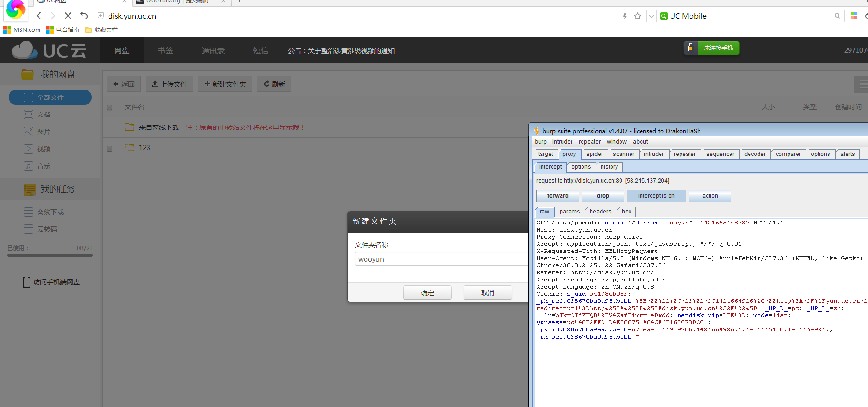Confirm new folder with 确定
Viewport: 868px width, 407px height.
point(427,292)
